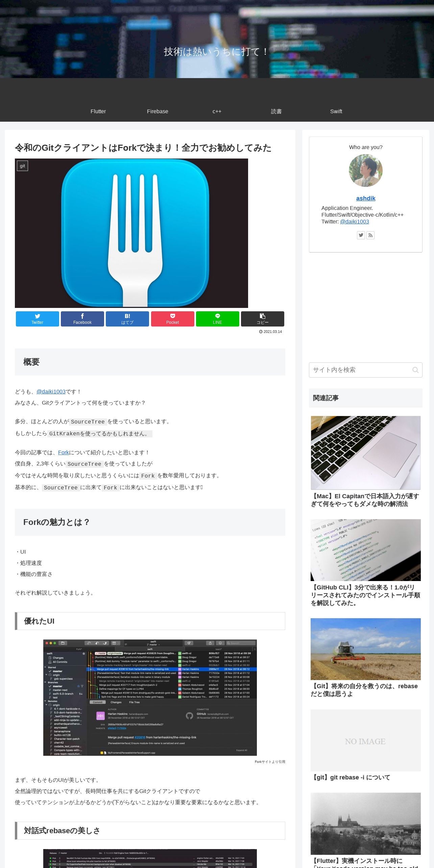Image resolution: width=434 pixels, height=868 pixels.
Task: Click the 2021.03.14 publish date
Action: (270, 332)
